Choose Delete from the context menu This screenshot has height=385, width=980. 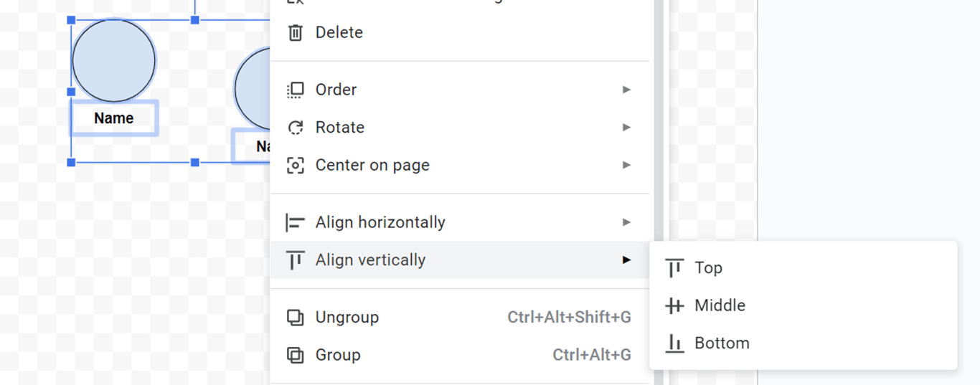pos(339,32)
